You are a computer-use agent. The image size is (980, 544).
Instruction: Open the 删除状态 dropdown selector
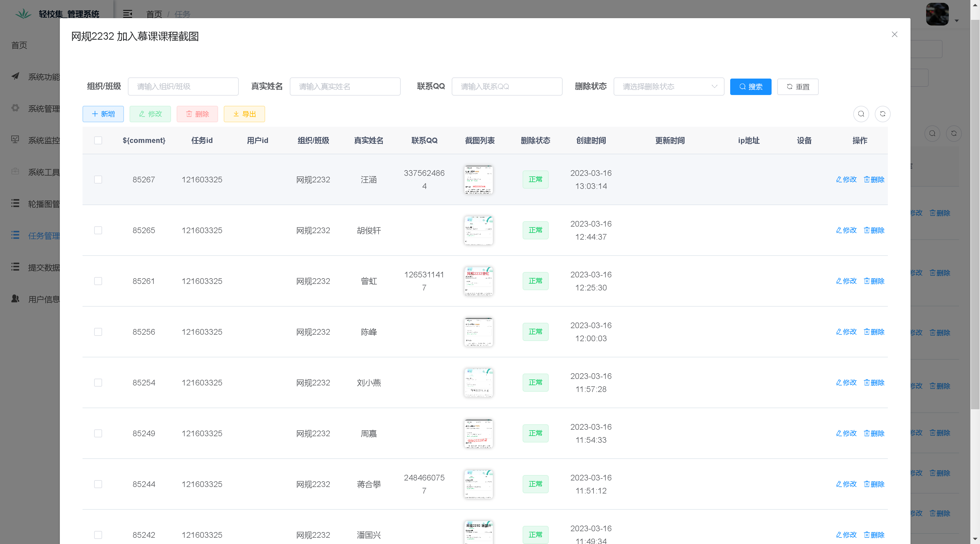(x=669, y=87)
